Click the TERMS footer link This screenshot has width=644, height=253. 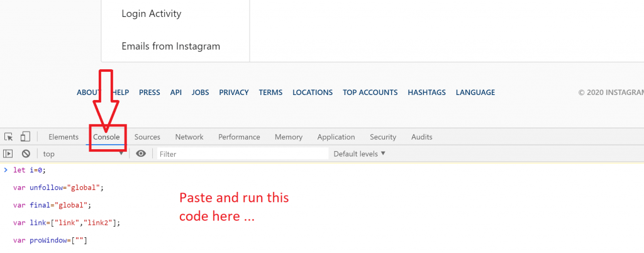270,93
